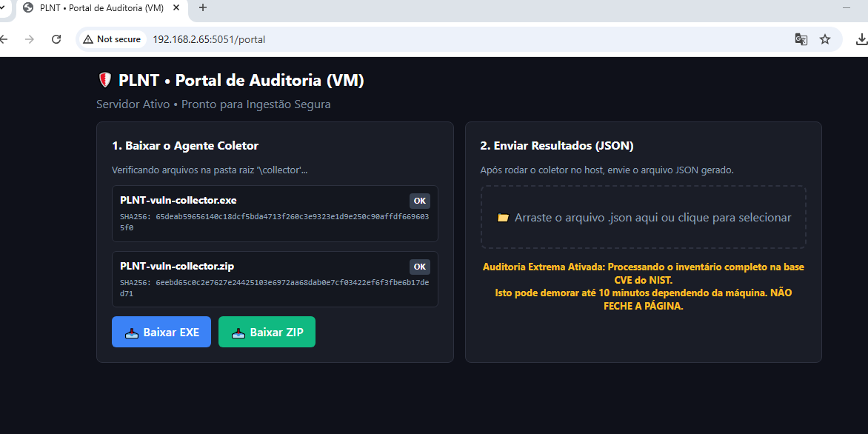Open the tab search dropdown
This screenshot has width=868, height=434.
(3, 7)
